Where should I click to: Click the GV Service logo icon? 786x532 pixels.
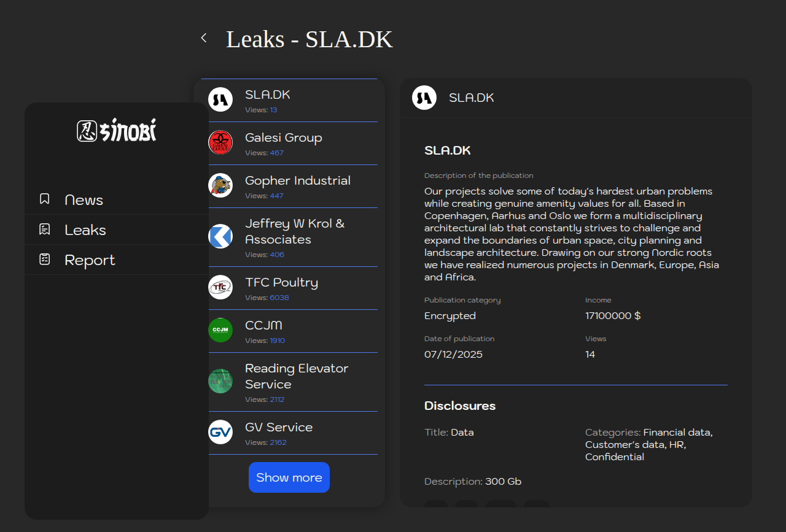(220, 432)
